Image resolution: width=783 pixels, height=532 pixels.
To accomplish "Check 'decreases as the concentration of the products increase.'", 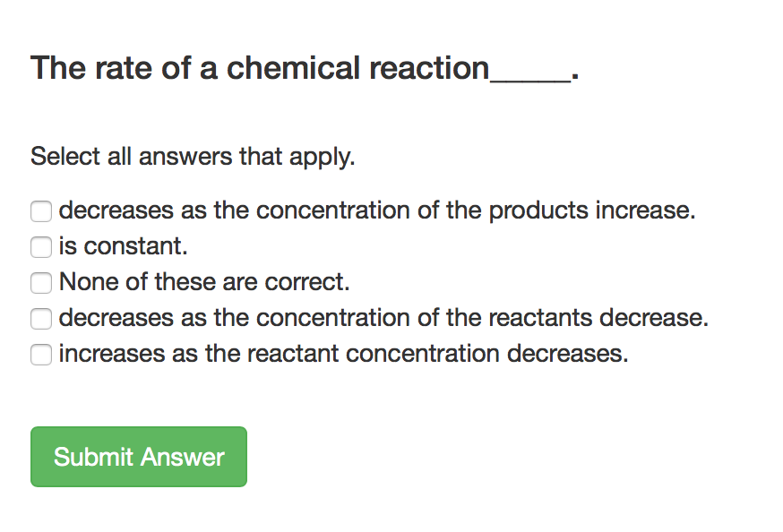I will coord(40,211).
